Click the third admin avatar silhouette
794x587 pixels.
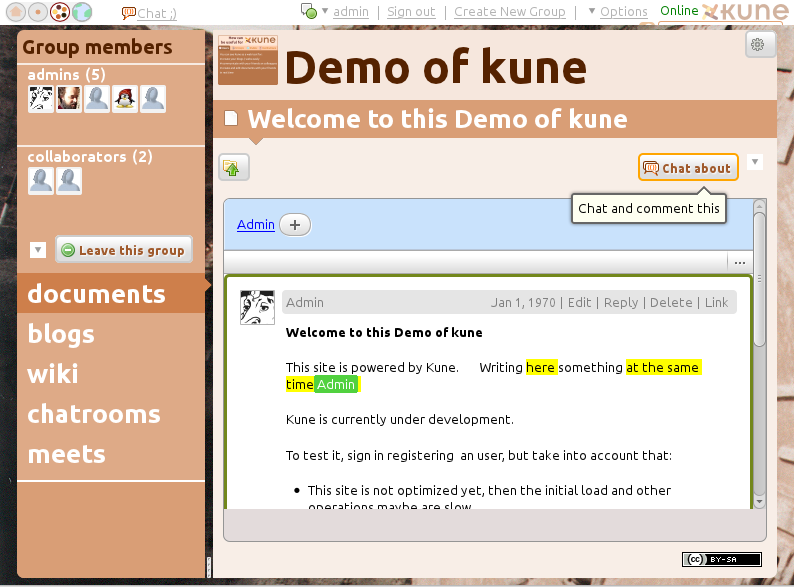[97, 98]
